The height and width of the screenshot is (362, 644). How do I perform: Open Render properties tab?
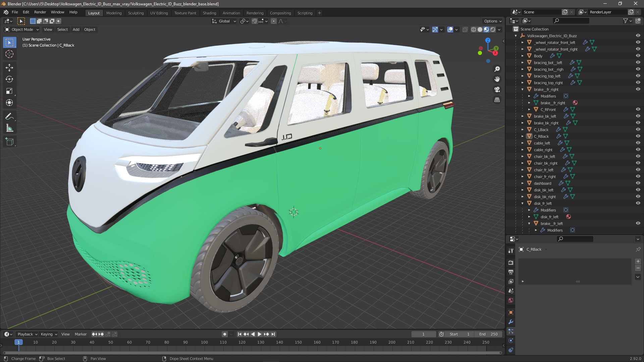pyautogui.click(x=511, y=262)
